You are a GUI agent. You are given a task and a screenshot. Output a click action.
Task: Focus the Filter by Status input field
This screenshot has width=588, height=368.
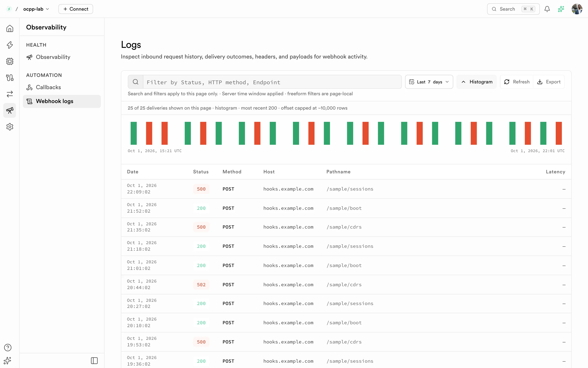click(272, 82)
